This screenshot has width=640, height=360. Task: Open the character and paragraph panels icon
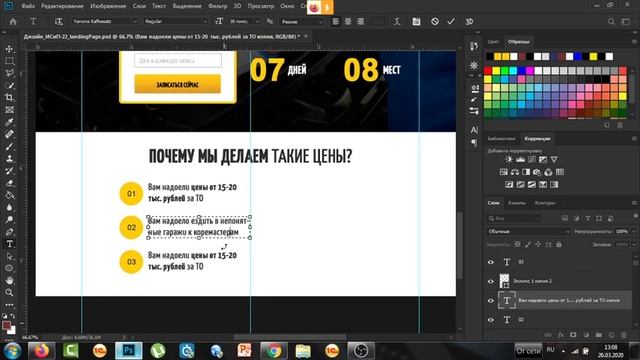(416, 22)
